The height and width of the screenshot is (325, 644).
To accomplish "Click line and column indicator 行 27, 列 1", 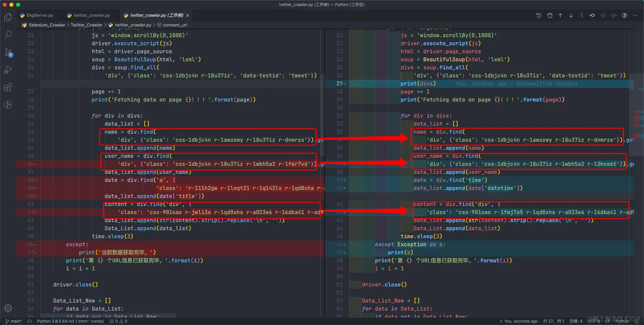I will click(554, 321).
